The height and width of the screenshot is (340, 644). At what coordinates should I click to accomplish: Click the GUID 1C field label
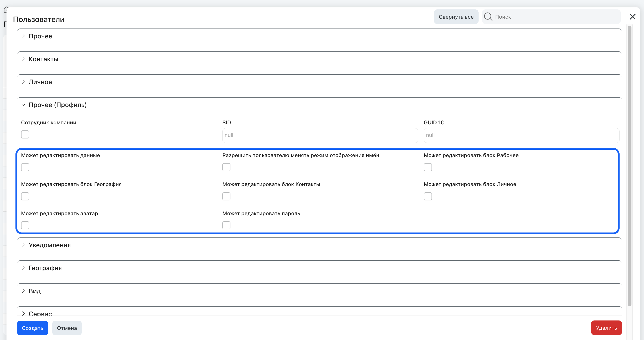tap(434, 123)
